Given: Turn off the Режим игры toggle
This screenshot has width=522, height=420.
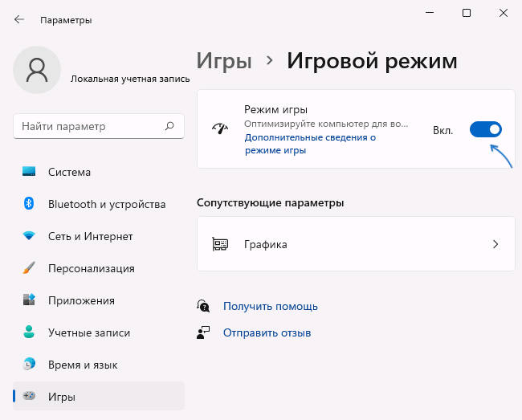Looking at the screenshot, I should 485,129.
